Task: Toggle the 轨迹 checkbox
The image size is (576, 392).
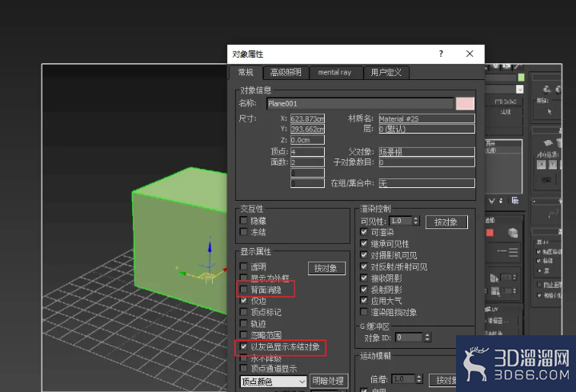Action: pos(243,323)
